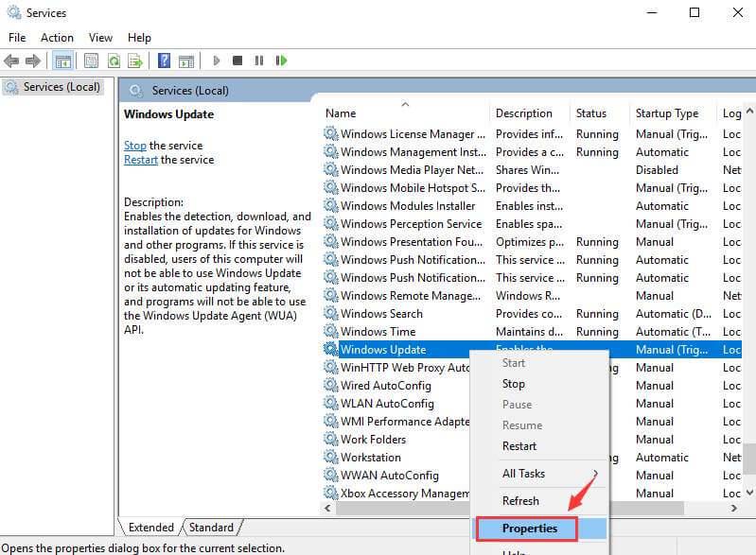
Task: Select Restart from the context menu
Action: [519, 446]
